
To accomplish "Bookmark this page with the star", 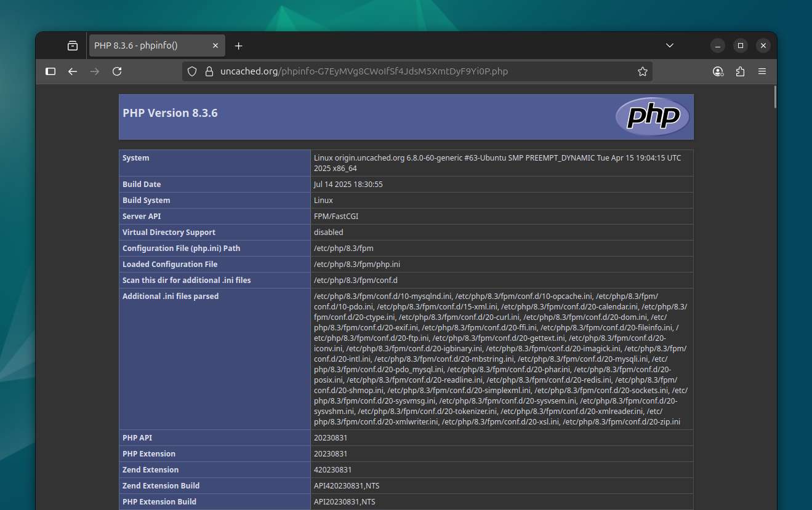I will click(643, 71).
